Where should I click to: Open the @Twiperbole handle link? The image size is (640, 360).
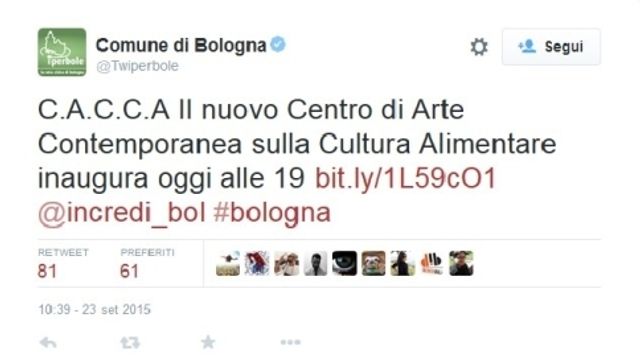(137, 66)
